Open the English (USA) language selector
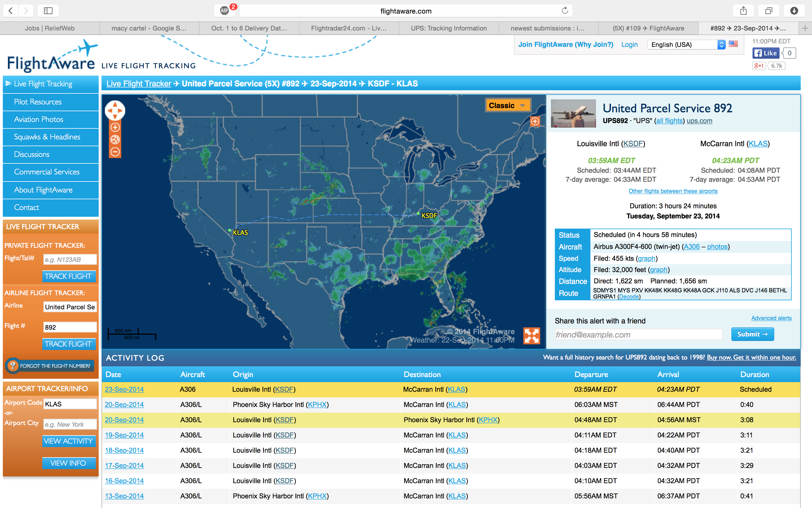This screenshot has height=508, width=812. tap(687, 45)
